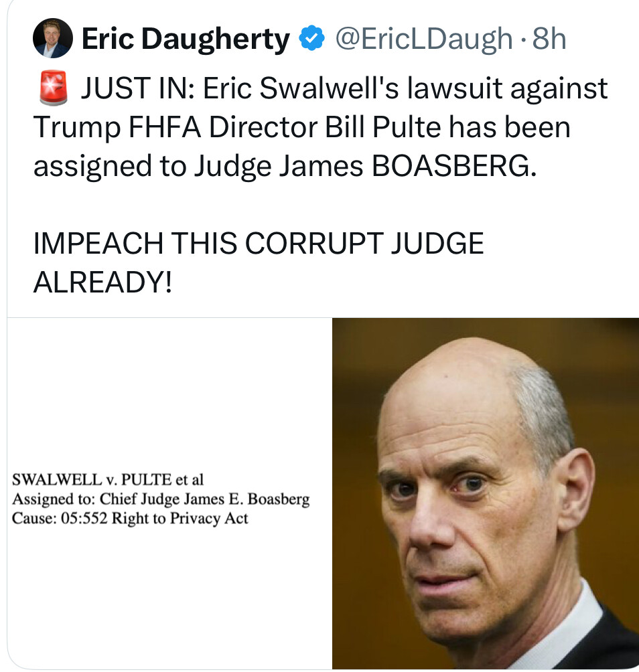Screen dimensions: 639x672
Task: Click the blue verified checkmark badge
Action: 311,38
